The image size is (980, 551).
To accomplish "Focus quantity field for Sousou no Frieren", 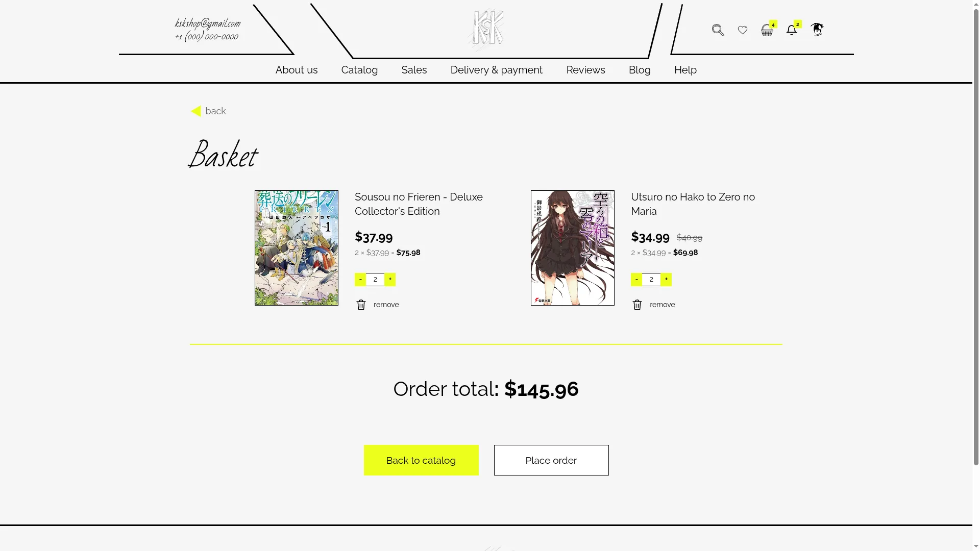I will point(375,280).
